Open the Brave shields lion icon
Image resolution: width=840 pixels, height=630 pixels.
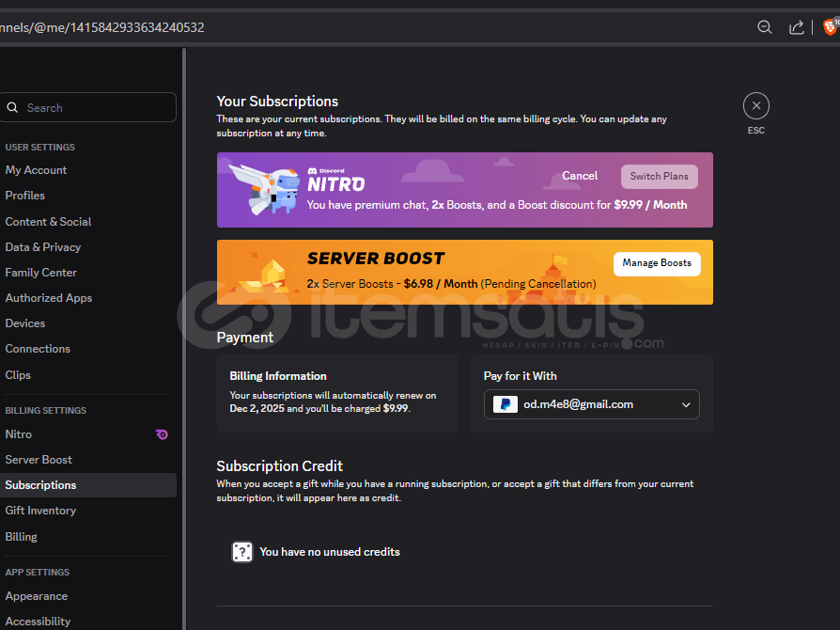pos(831,27)
